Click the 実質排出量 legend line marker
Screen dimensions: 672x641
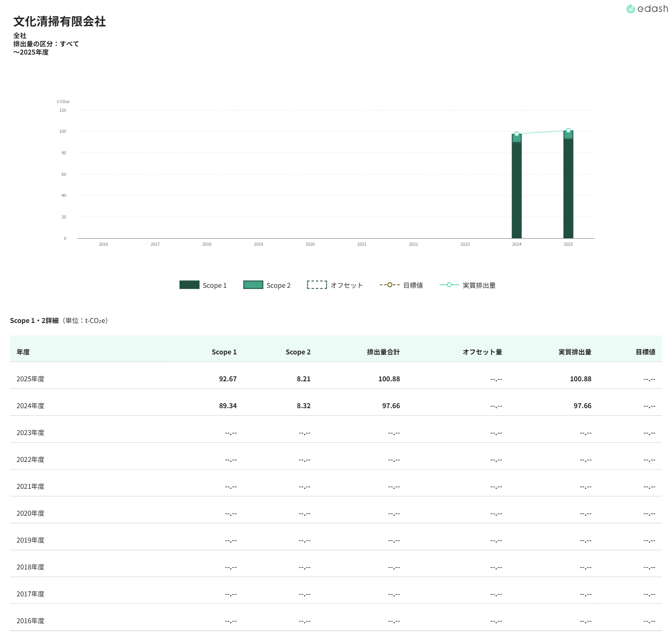point(449,285)
